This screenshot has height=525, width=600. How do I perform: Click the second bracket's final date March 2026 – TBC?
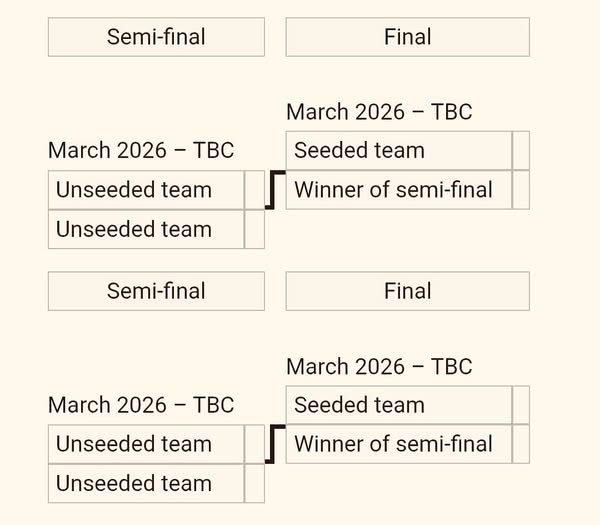pos(379,366)
